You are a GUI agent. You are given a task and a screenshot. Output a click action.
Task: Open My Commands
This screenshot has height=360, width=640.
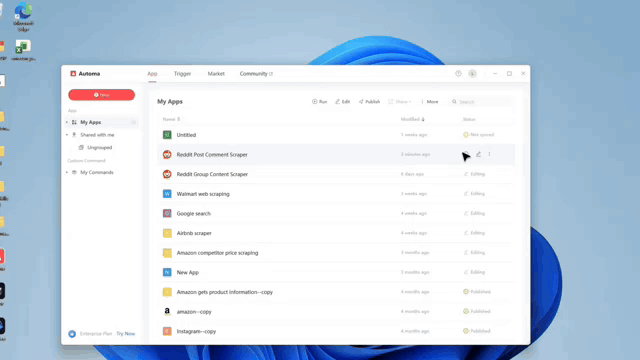pos(97,172)
